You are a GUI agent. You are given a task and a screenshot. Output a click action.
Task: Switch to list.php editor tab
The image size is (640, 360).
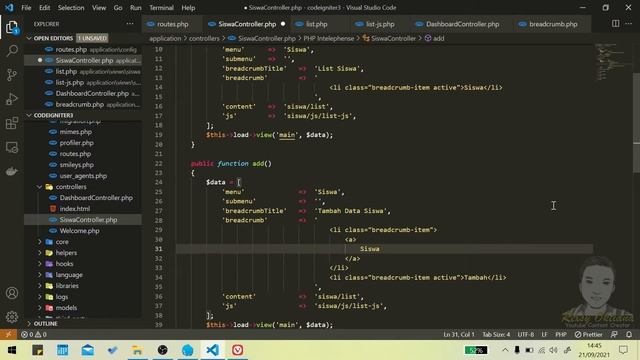316,24
